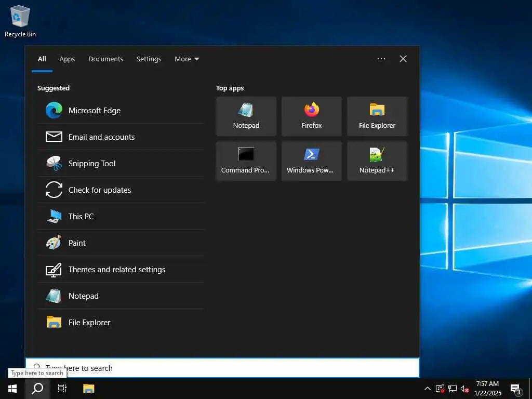Click the 'Themes and related settings' text
The height and width of the screenshot is (399, 532).
click(x=117, y=270)
